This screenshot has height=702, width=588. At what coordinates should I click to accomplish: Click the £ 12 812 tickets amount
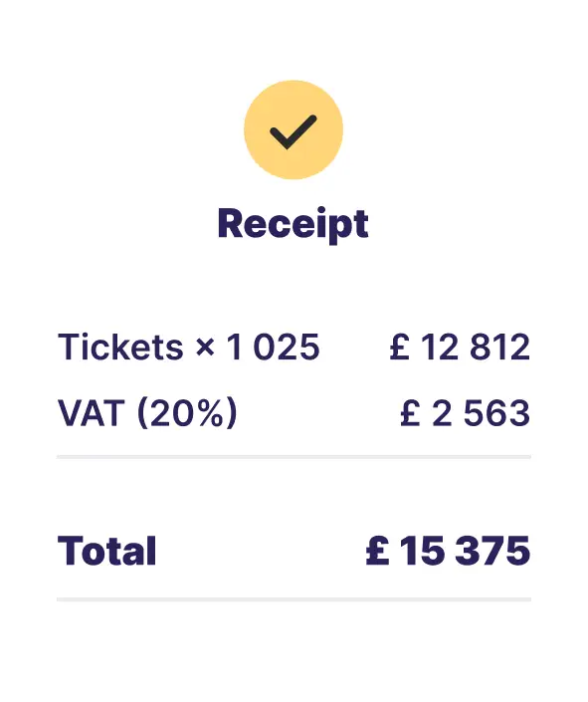pos(460,347)
